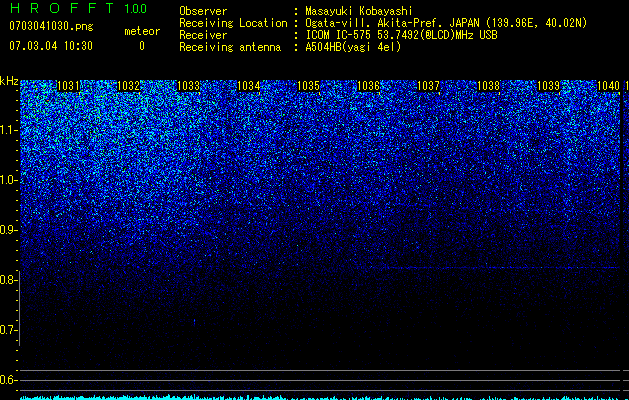This screenshot has height=400, width=629.
Task: Click the 1037 time marker
Action: tap(428, 86)
